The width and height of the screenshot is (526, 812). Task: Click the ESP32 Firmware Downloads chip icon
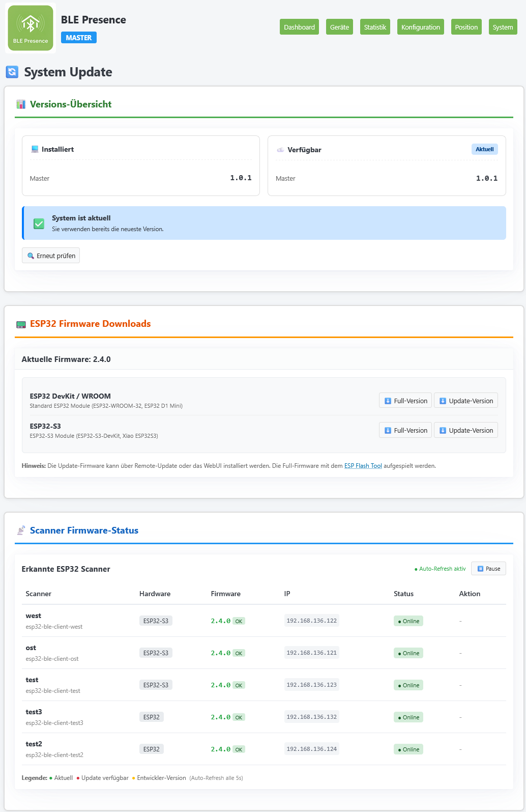(21, 324)
